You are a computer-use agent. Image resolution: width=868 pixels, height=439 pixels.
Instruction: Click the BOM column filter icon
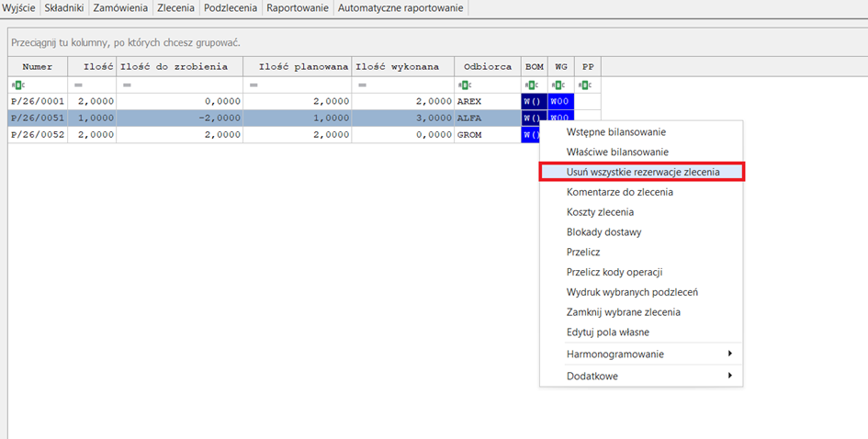[530, 84]
